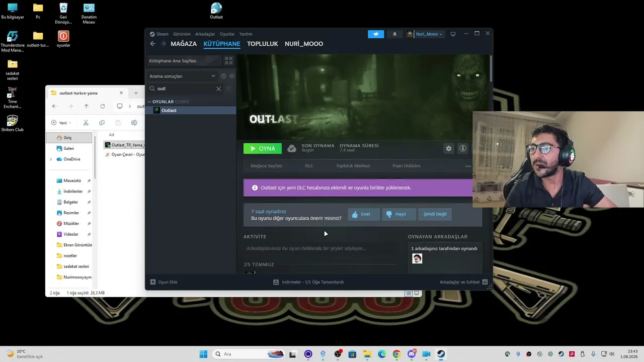Open İndirmeler downloads status

point(308,282)
